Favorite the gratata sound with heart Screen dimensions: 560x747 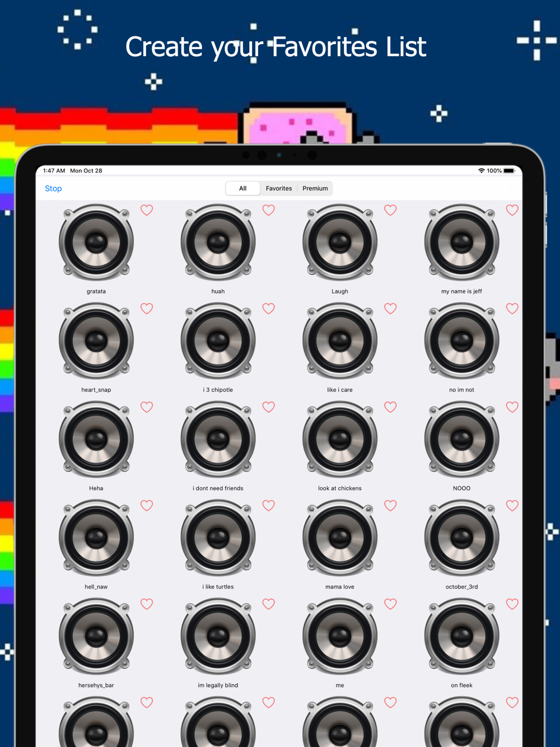click(x=147, y=210)
